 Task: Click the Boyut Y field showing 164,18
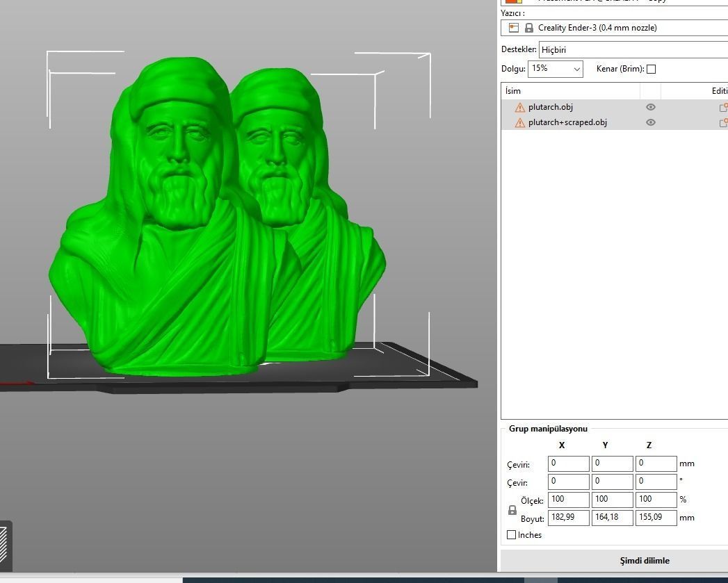[613, 518]
